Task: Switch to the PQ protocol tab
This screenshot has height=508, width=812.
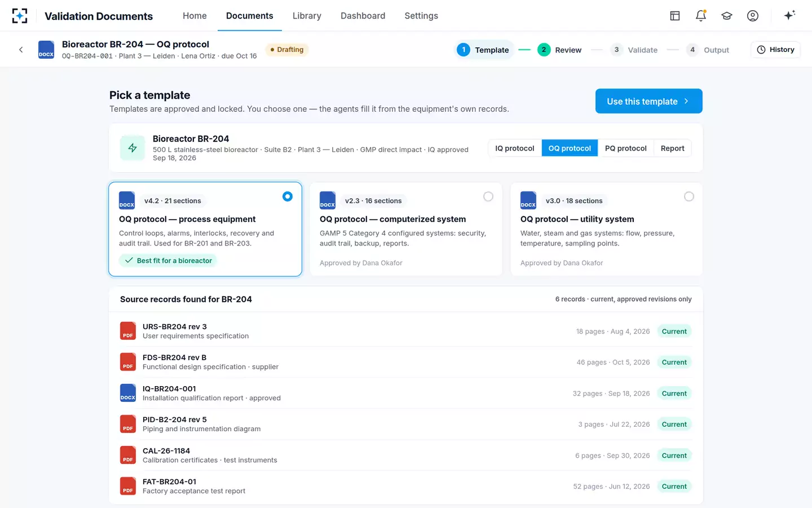Action: pyautogui.click(x=626, y=148)
